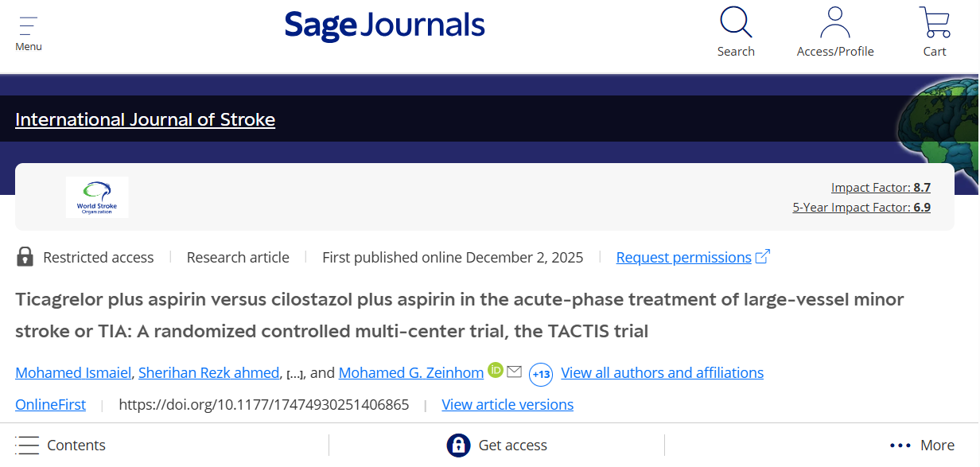Click the Access/Profile person icon
The image size is (980, 467).
point(835,21)
